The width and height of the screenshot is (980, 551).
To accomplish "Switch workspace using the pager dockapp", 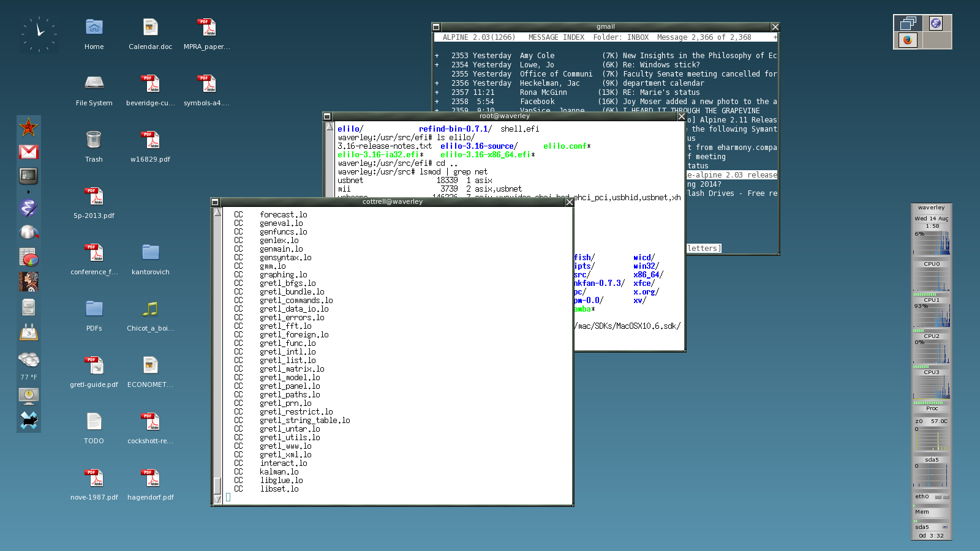I will pos(907,23).
